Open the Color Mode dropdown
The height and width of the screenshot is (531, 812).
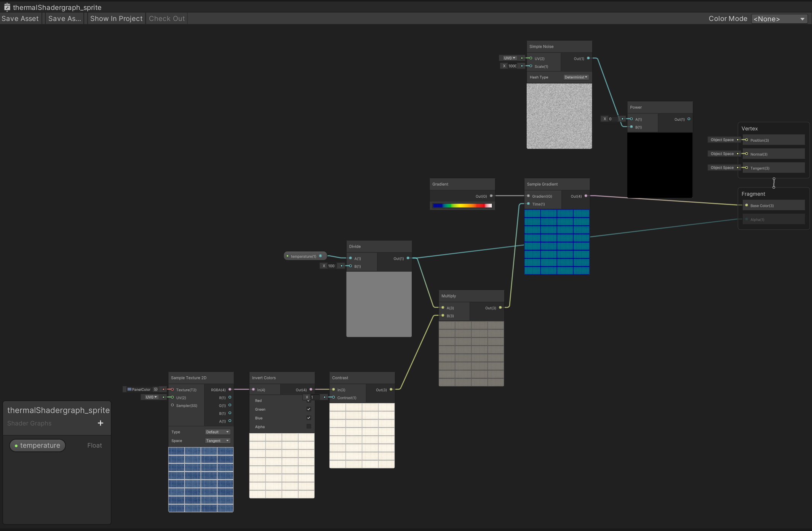click(779, 19)
